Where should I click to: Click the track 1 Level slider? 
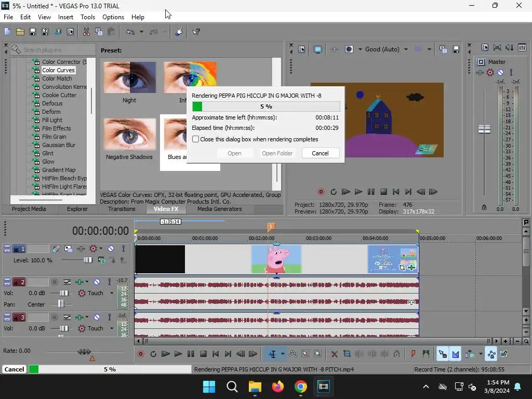87,260
